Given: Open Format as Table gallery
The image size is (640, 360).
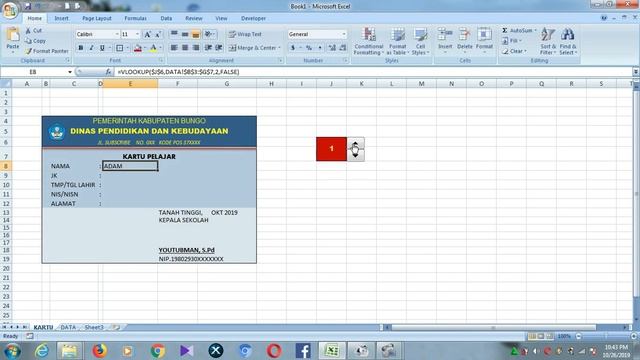Looking at the screenshot, I should (397, 41).
